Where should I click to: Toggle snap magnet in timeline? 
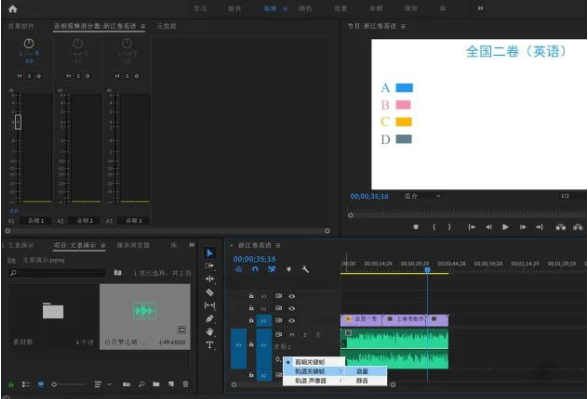tap(255, 269)
